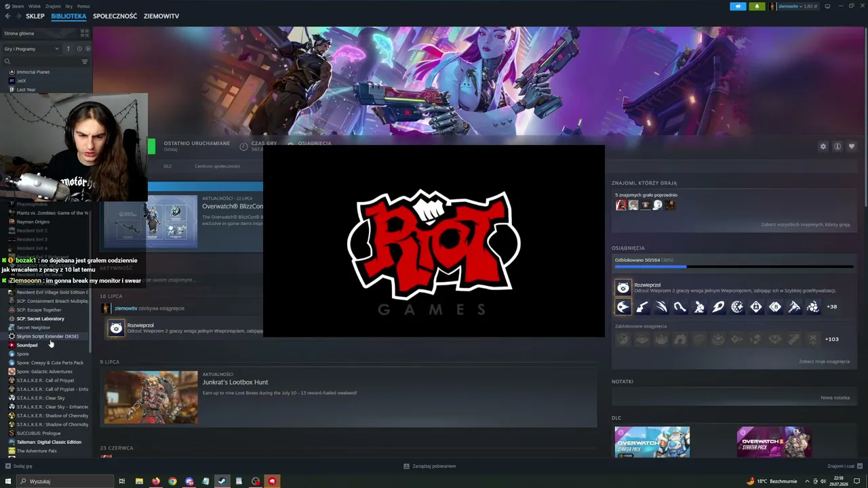Open the DLC tab of the game

tap(167, 166)
